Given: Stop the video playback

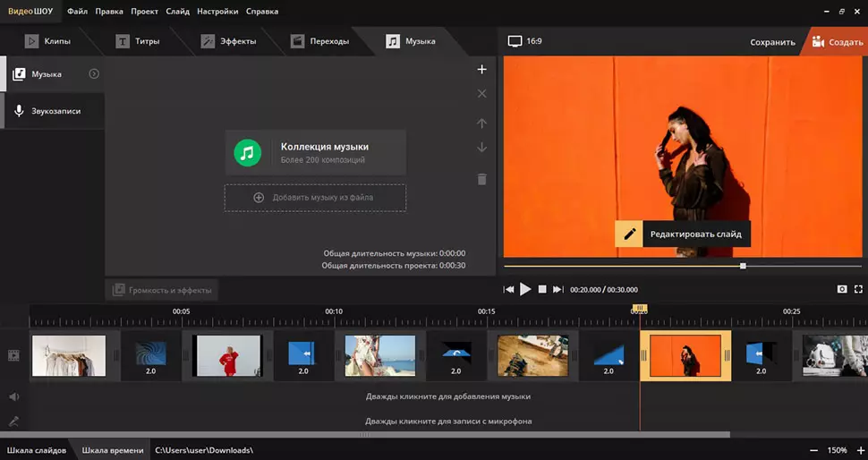Looking at the screenshot, I should click(541, 289).
